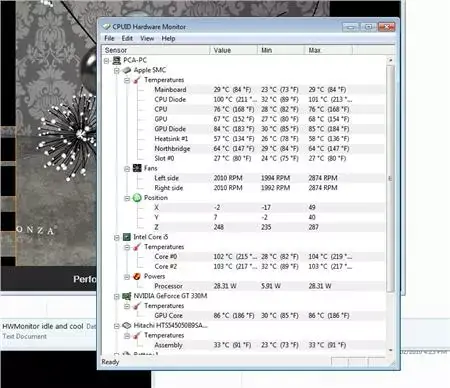Collapse Intel Core i5 Temperatures group

(x=127, y=247)
